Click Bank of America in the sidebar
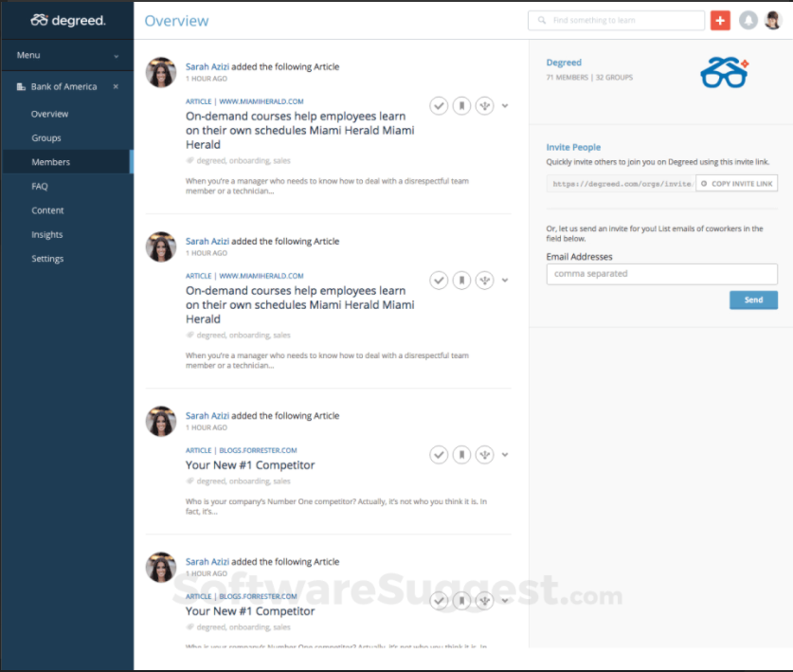The height and width of the screenshot is (672, 793). click(63, 86)
